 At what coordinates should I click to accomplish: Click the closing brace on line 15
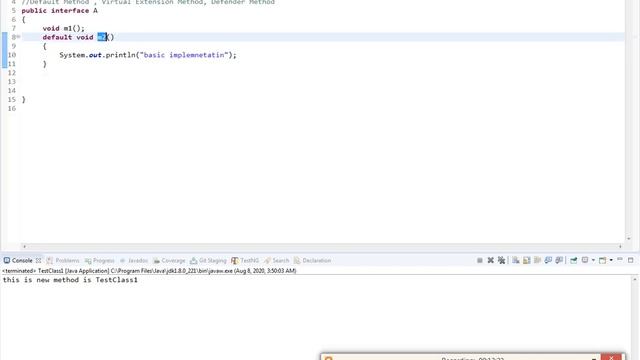(23, 99)
